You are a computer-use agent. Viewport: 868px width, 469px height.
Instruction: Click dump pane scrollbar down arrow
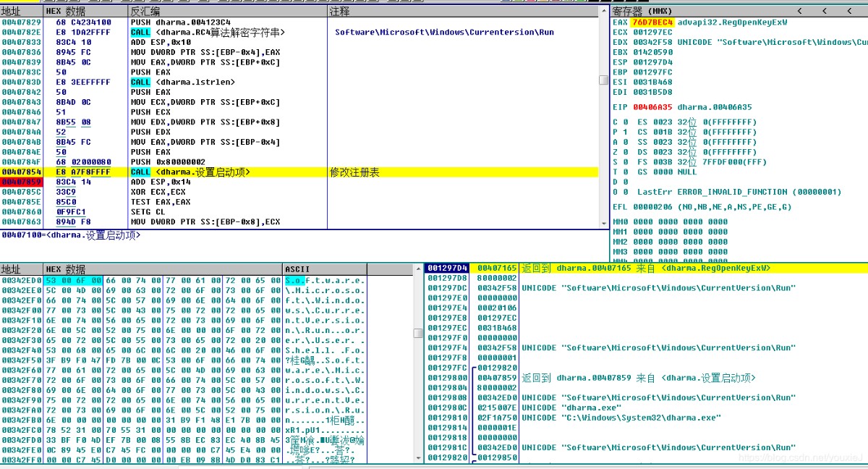coord(418,458)
